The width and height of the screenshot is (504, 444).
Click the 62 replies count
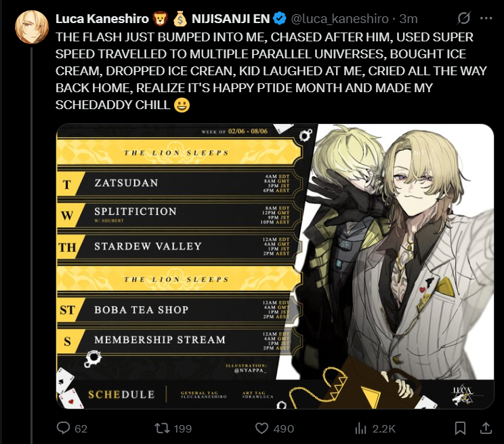pyautogui.click(x=81, y=428)
